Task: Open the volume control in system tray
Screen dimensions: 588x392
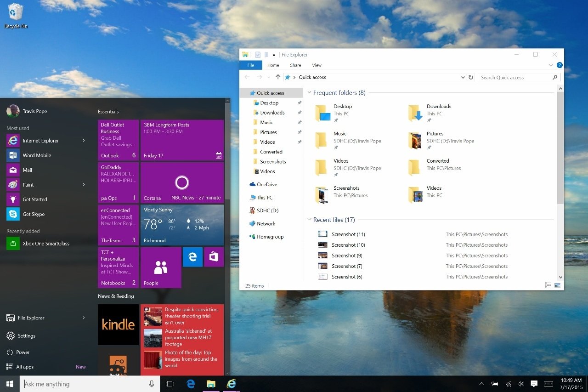Action: (521, 384)
